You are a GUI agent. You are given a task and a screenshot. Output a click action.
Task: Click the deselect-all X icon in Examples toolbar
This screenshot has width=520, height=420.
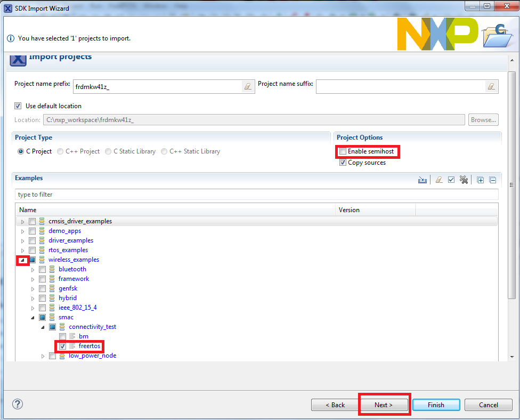(x=464, y=180)
